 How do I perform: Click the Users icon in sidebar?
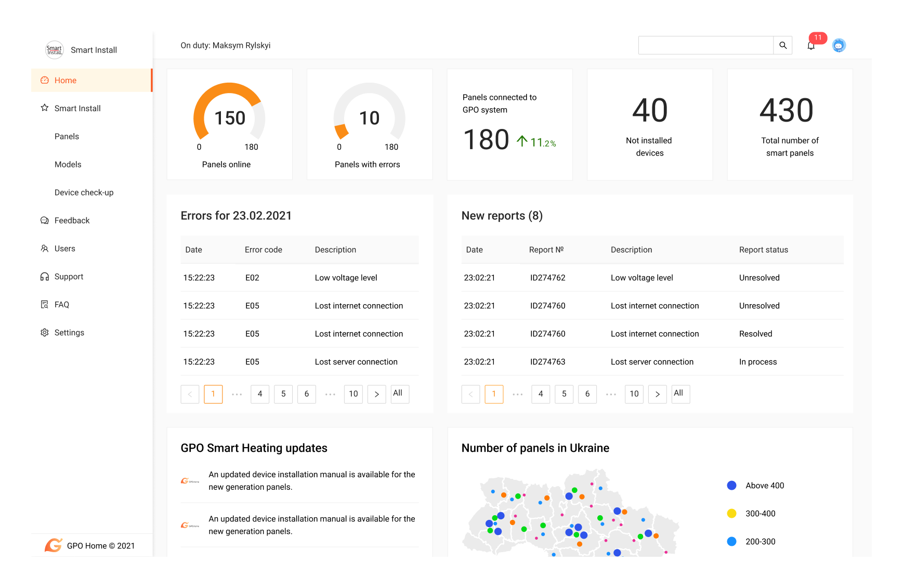point(45,249)
